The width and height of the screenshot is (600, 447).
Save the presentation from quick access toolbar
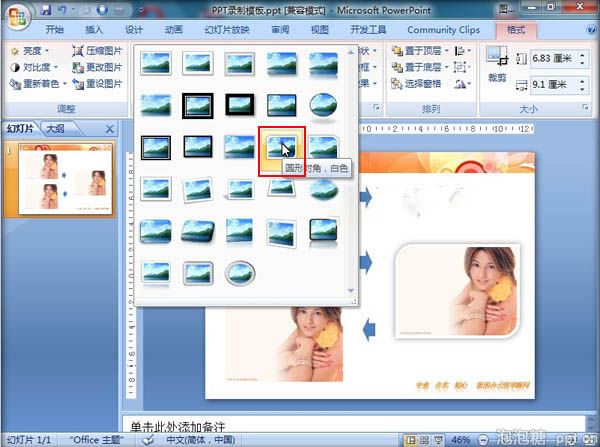point(46,10)
